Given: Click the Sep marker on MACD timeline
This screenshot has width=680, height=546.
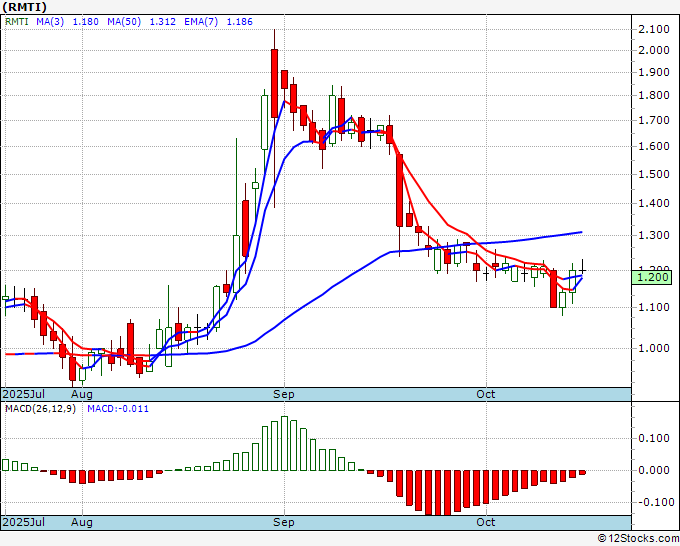Looking at the screenshot, I should pyautogui.click(x=284, y=523).
